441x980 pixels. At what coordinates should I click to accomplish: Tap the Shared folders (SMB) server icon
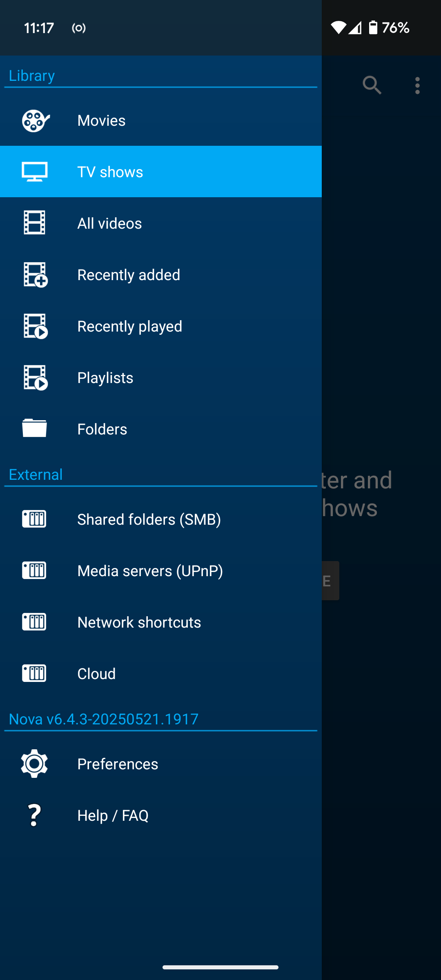tap(34, 519)
